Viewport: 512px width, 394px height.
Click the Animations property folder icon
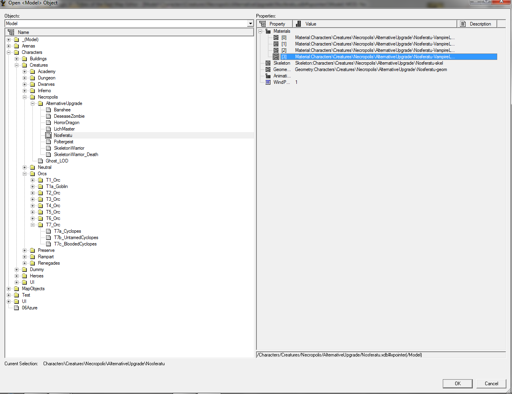(268, 76)
